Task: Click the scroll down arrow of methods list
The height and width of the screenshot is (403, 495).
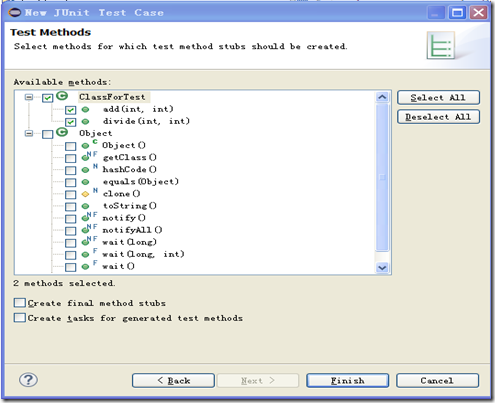Action: click(382, 267)
